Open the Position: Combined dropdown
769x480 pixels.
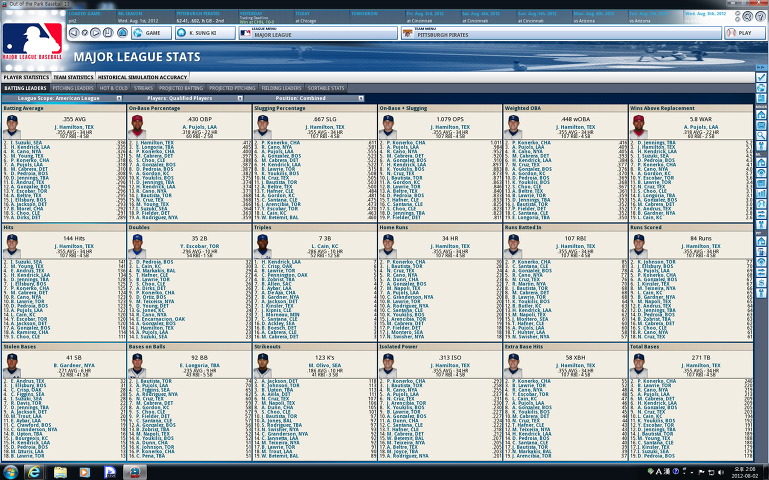click(x=304, y=98)
